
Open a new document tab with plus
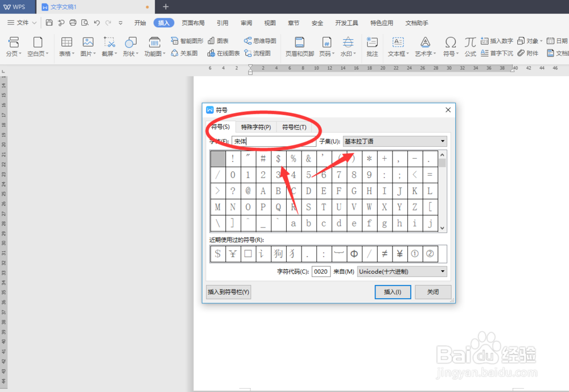(x=166, y=6)
